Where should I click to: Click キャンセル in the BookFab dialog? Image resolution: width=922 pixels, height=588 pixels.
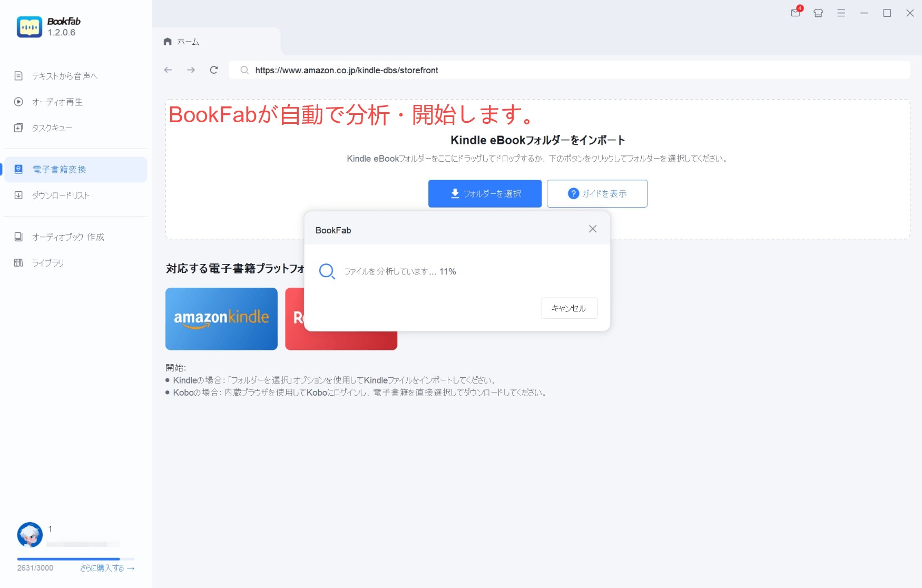click(x=569, y=308)
